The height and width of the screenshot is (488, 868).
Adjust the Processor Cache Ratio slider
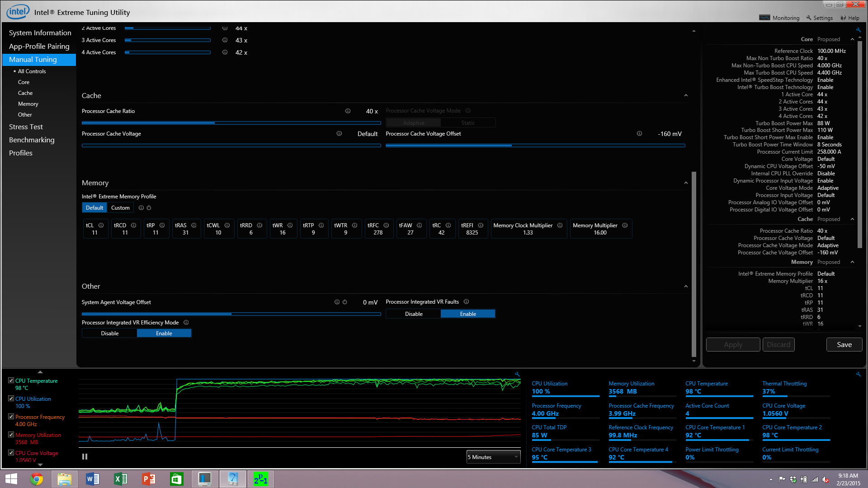(x=231, y=122)
